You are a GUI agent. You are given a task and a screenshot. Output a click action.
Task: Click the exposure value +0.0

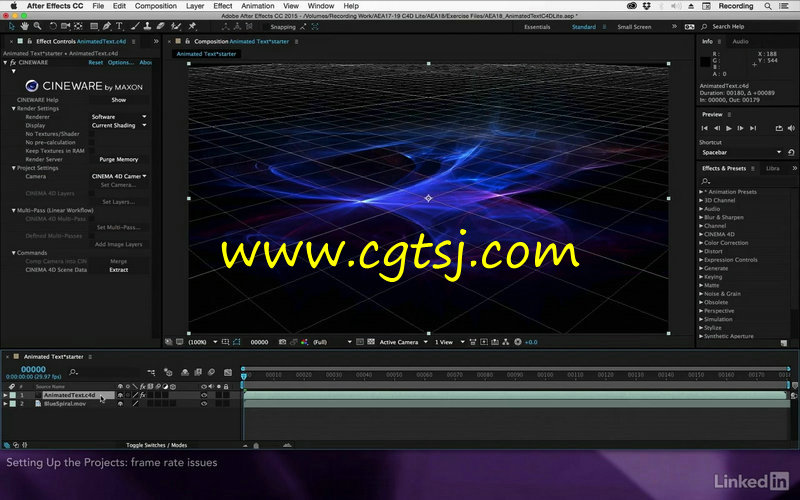tap(531, 342)
